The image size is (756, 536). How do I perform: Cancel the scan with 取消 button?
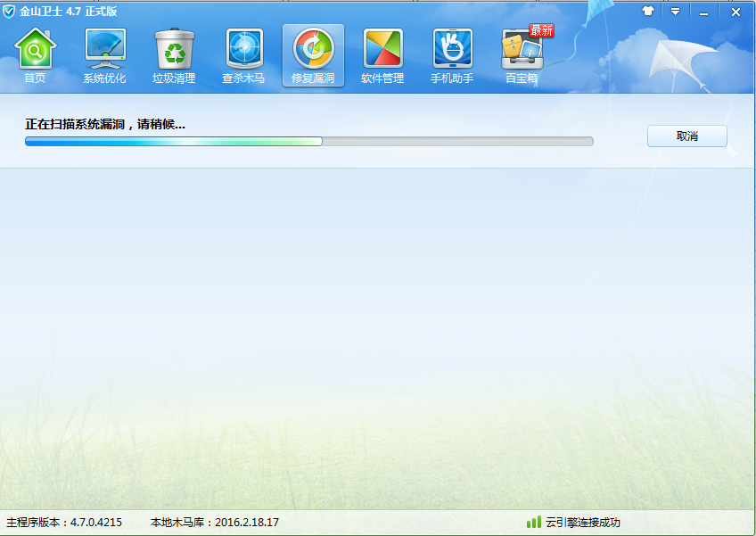[686, 136]
